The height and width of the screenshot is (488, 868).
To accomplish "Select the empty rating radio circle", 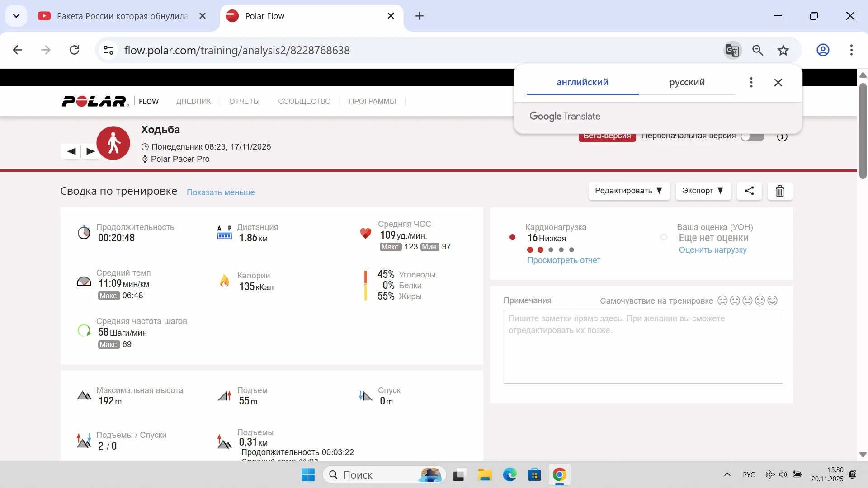I will (x=664, y=237).
